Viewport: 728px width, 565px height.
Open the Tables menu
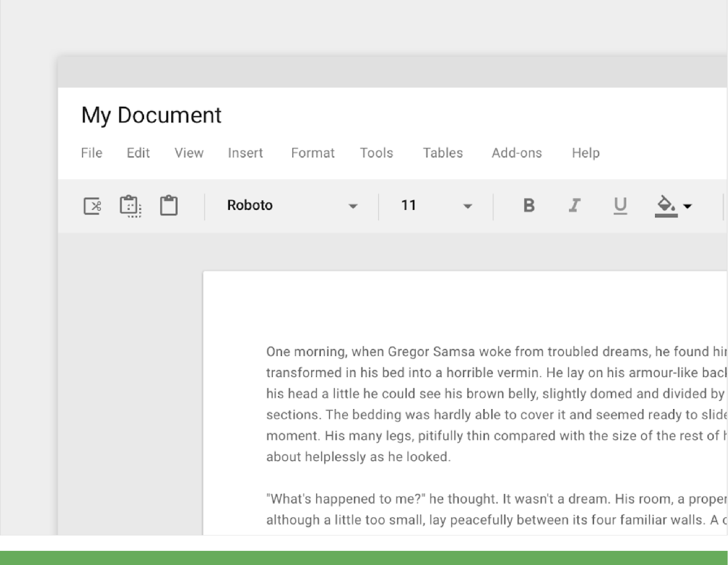coord(443,153)
